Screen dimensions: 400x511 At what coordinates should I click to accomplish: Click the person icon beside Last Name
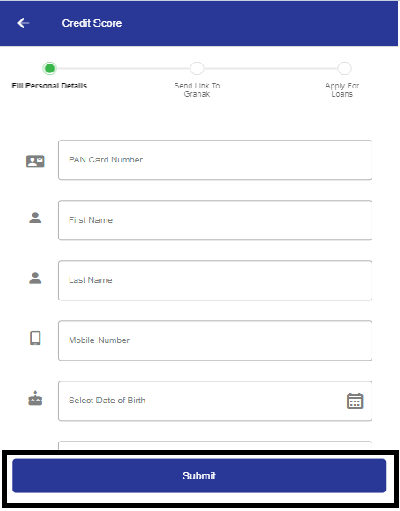35,278
